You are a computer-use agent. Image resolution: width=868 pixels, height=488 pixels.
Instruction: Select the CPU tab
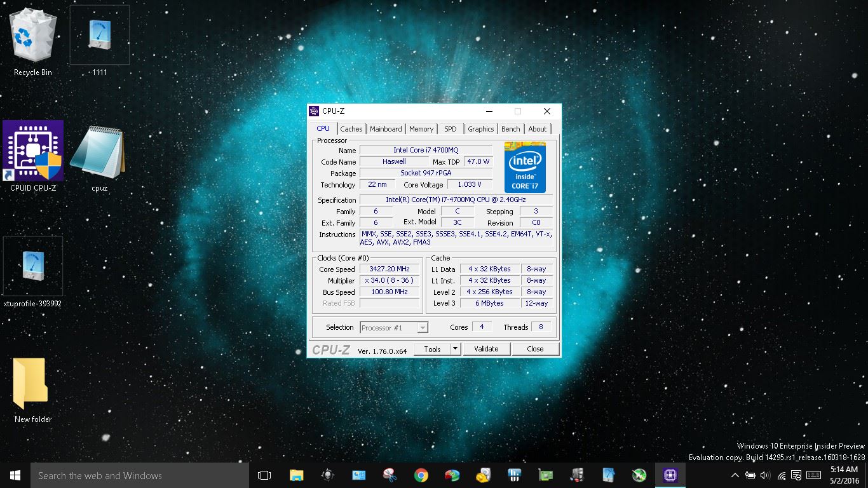coord(323,128)
